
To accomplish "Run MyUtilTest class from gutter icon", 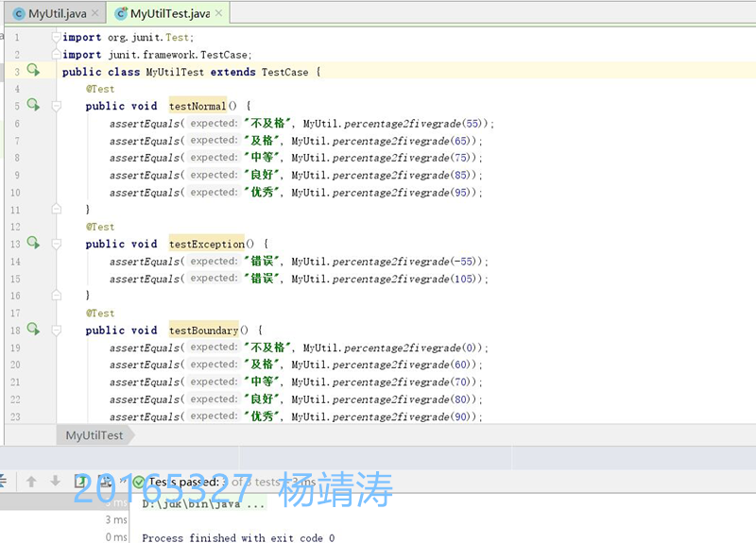I will tap(33, 70).
